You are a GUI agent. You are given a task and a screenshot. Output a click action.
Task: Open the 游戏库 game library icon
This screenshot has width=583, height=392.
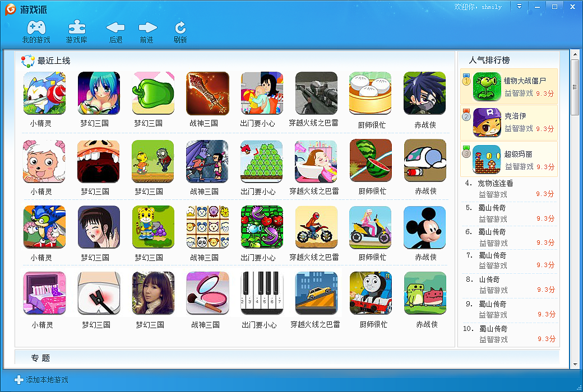(x=77, y=32)
